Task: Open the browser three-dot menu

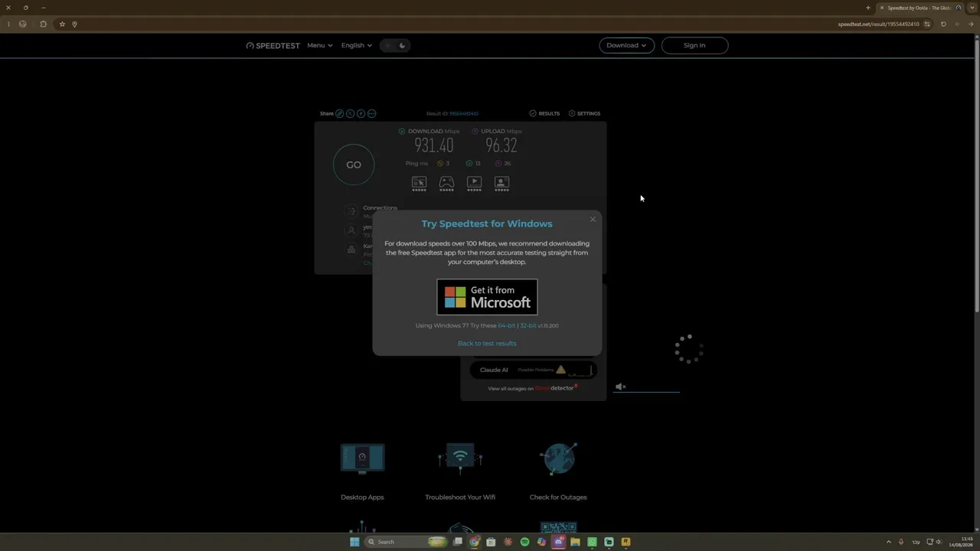Action: pos(8,24)
